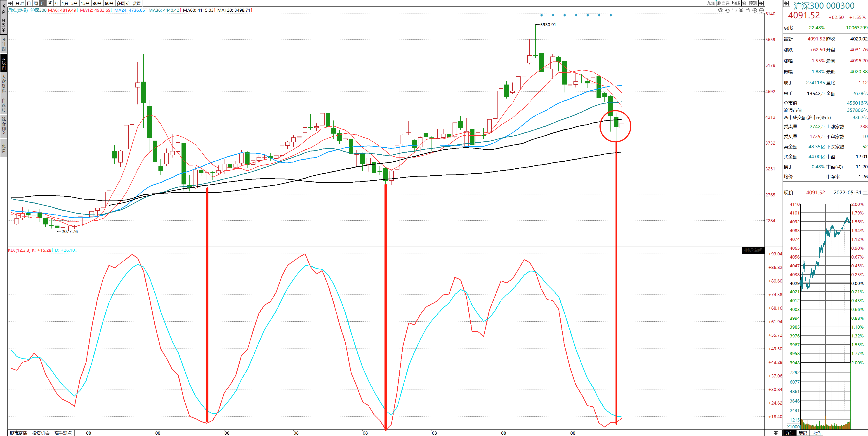868x436 pixels.
Task: Click the undo arrow icon
Action: point(734,10)
